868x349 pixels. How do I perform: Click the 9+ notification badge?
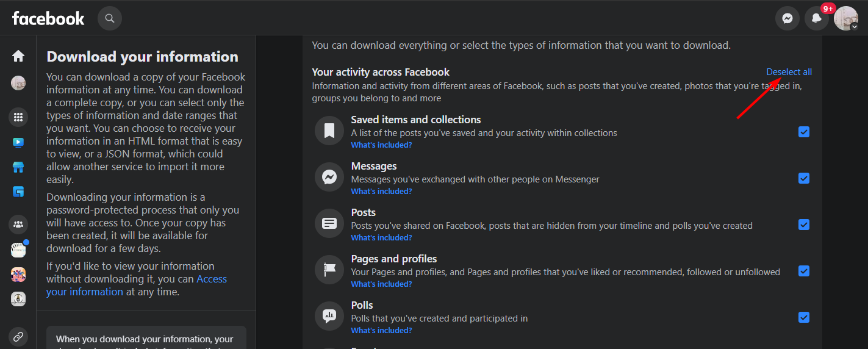(x=828, y=9)
